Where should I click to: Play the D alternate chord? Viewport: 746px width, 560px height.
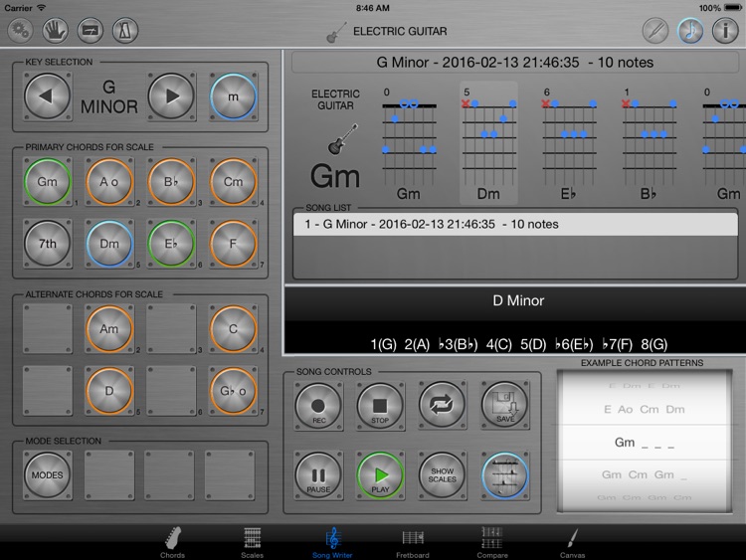(x=109, y=391)
